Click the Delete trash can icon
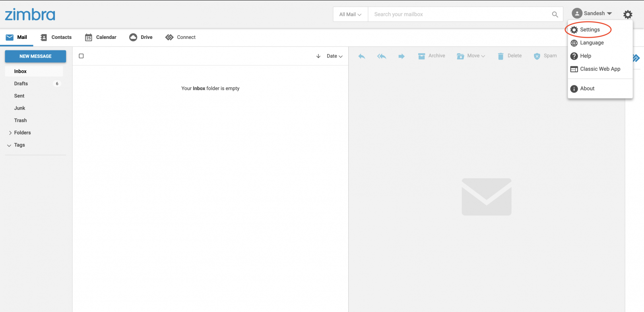This screenshot has height=312, width=644. click(500, 56)
